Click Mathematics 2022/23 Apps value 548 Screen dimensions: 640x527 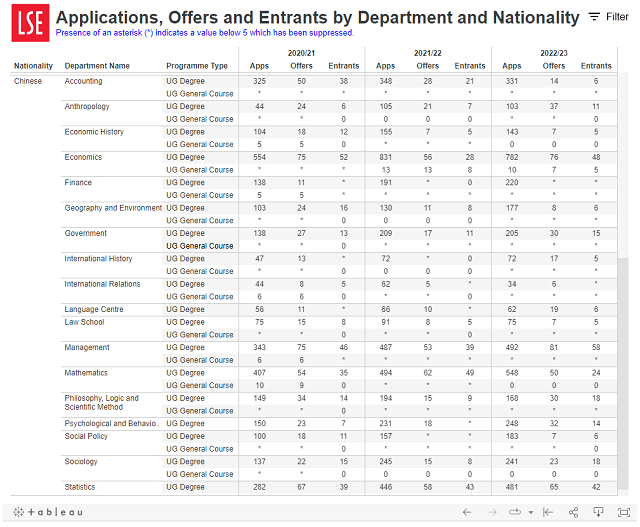(x=512, y=373)
